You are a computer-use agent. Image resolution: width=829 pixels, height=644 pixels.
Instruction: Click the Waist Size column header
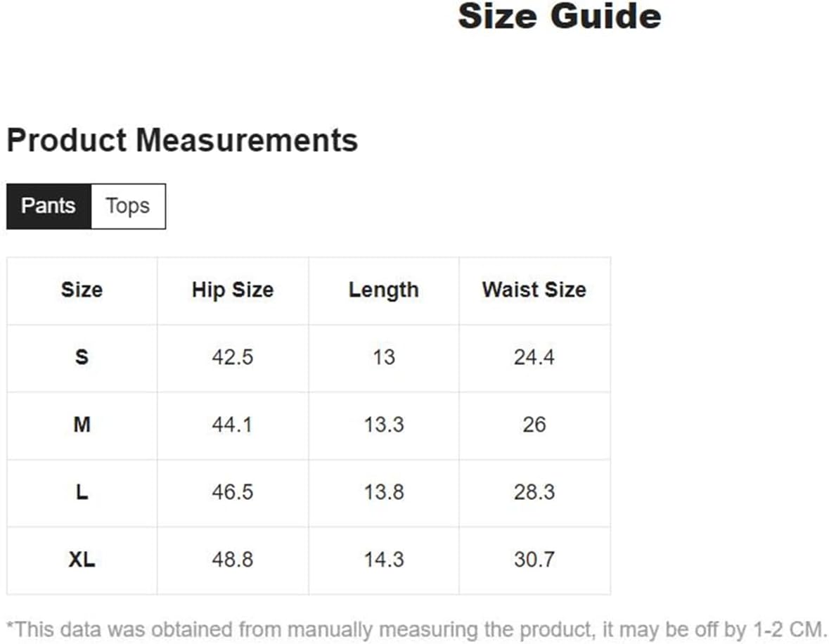[x=534, y=290]
